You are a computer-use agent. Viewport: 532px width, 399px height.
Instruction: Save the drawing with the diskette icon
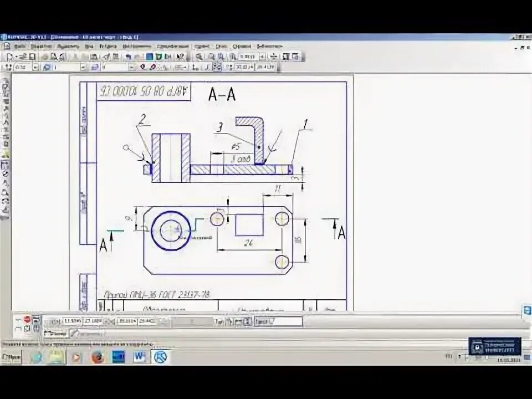click(x=32, y=57)
